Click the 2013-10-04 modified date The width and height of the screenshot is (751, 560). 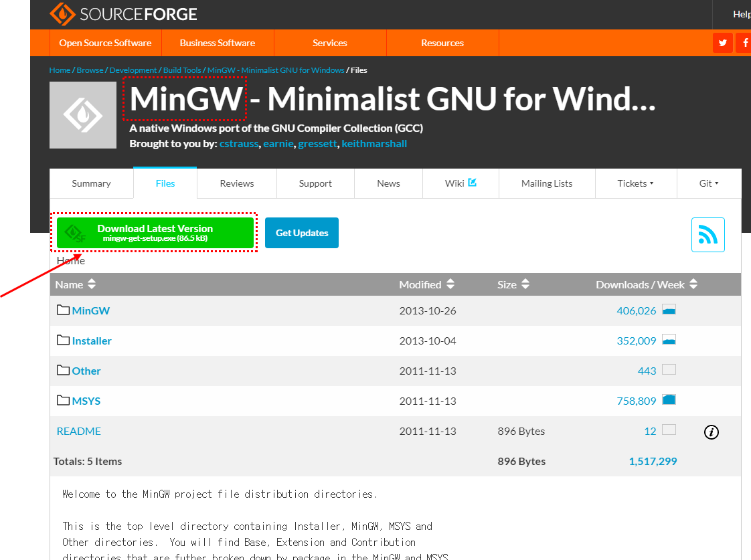tap(428, 341)
